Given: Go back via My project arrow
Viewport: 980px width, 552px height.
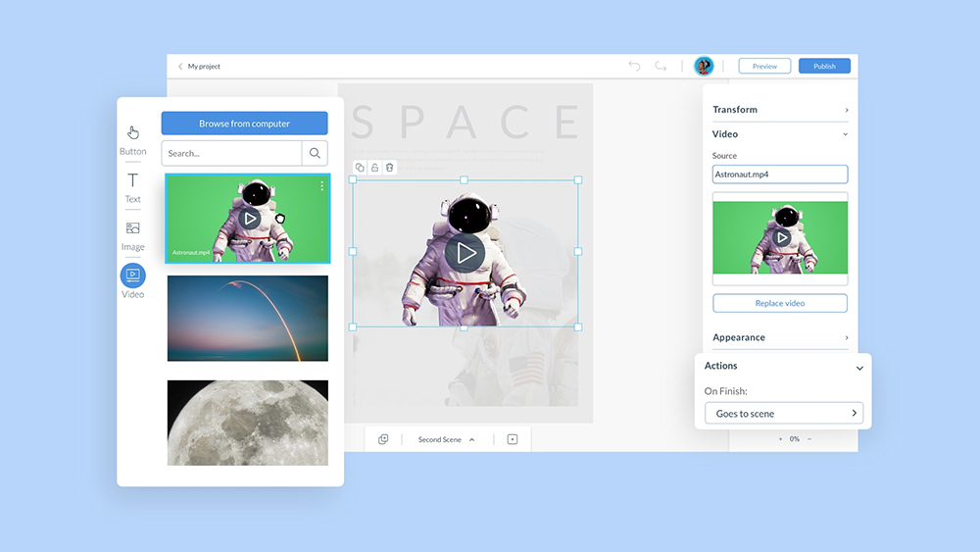Looking at the screenshot, I should 180,67.
